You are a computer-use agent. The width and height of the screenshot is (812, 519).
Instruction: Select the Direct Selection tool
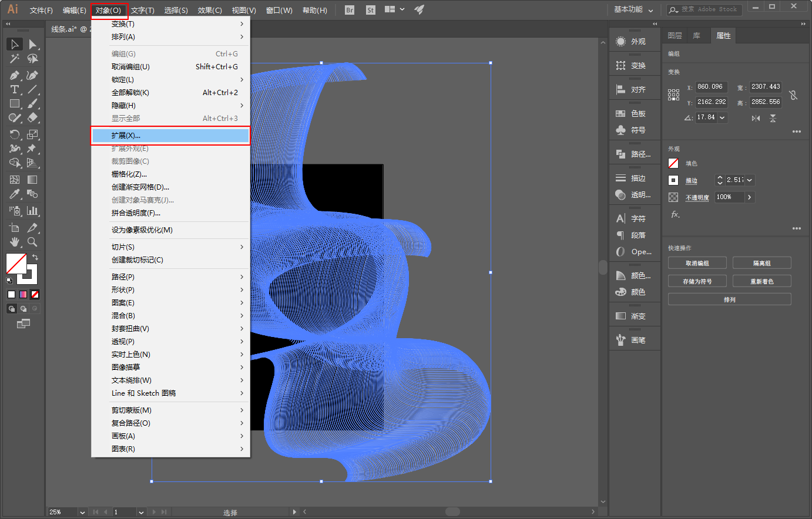(33, 44)
